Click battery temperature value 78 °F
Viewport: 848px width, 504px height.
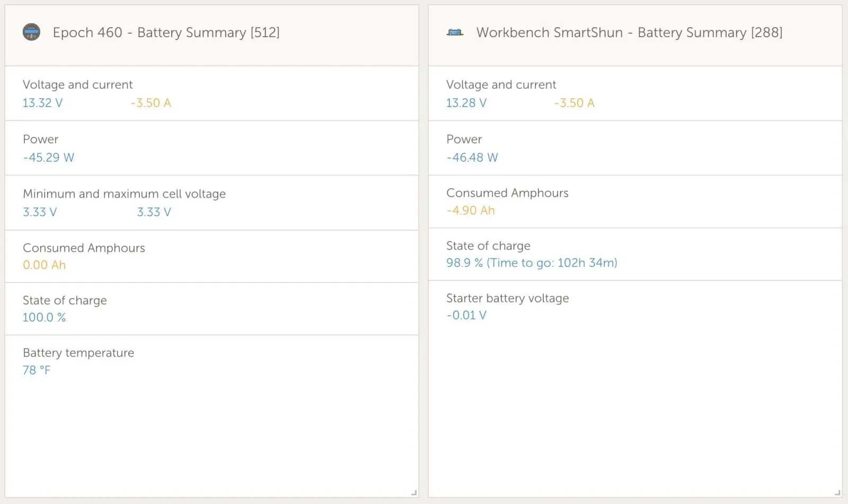[36, 370]
